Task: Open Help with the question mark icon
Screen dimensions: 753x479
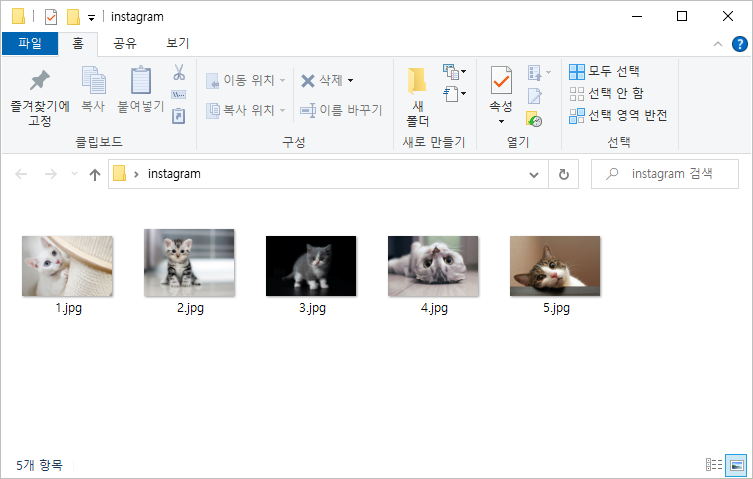Action: [x=739, y=44]
